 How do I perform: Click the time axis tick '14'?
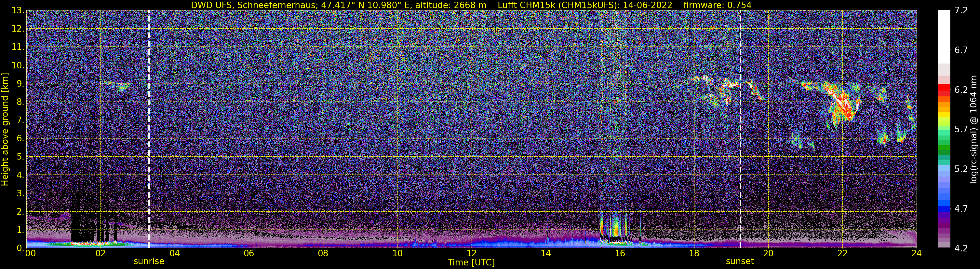coord(545,253)
